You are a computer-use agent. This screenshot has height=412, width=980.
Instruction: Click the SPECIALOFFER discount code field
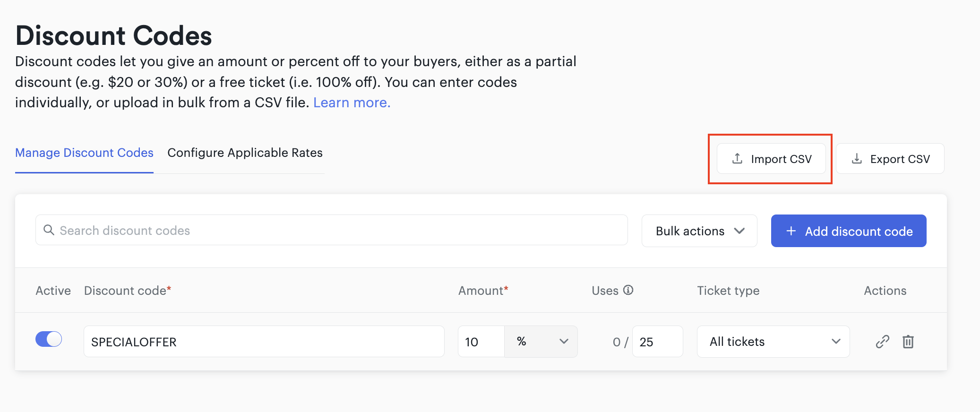[264, 342]
